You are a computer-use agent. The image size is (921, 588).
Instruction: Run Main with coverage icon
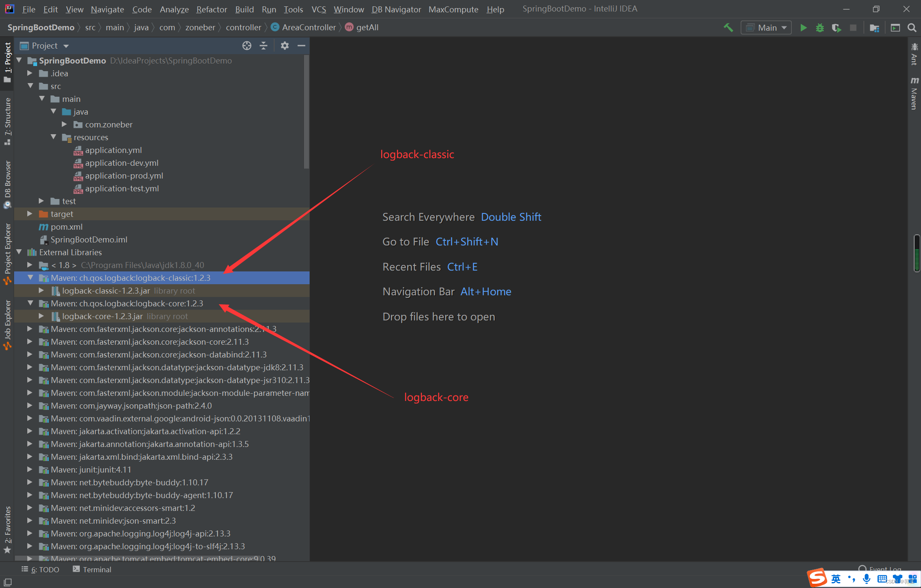pos(836,27)
